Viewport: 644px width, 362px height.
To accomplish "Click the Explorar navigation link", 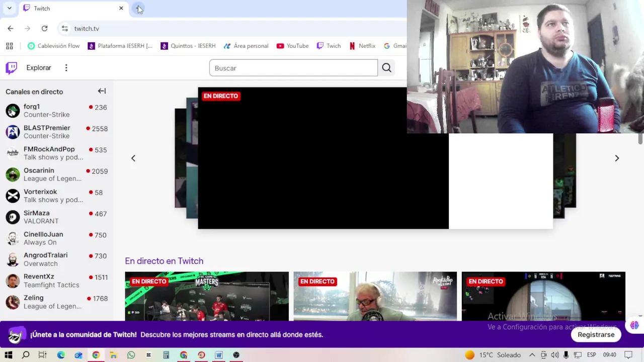I will [x=39, y=68].
